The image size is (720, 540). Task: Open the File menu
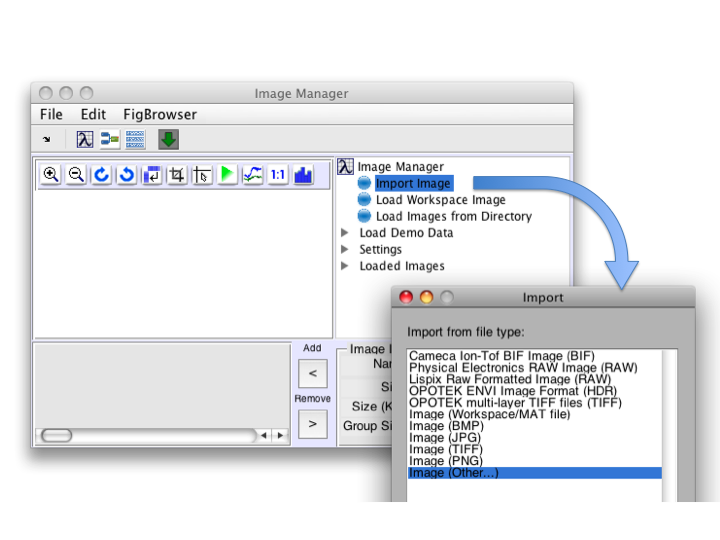tap(51, 114)
